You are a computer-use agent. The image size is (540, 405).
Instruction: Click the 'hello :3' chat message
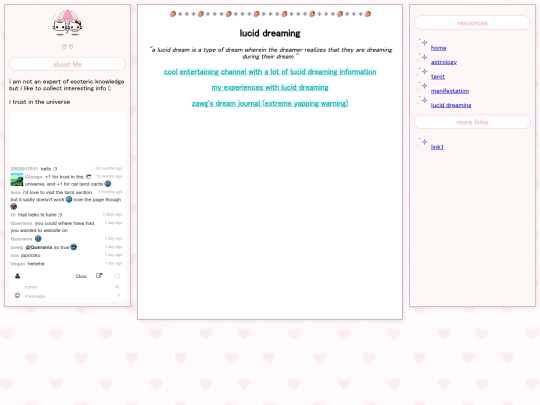click(x=49, y=169)
